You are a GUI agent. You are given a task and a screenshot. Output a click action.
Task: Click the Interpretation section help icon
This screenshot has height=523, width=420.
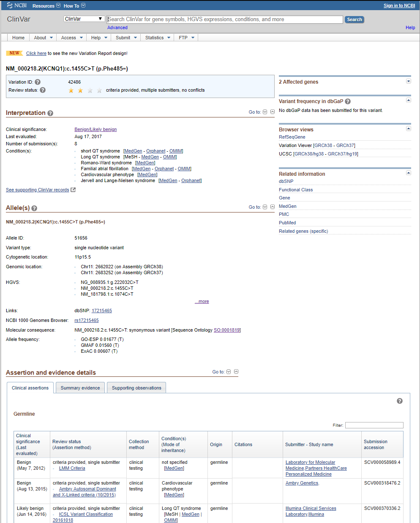[50, 113]
